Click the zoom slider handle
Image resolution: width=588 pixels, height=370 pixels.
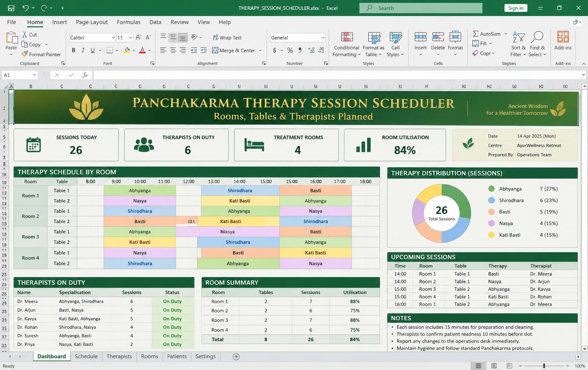point(544,366)
